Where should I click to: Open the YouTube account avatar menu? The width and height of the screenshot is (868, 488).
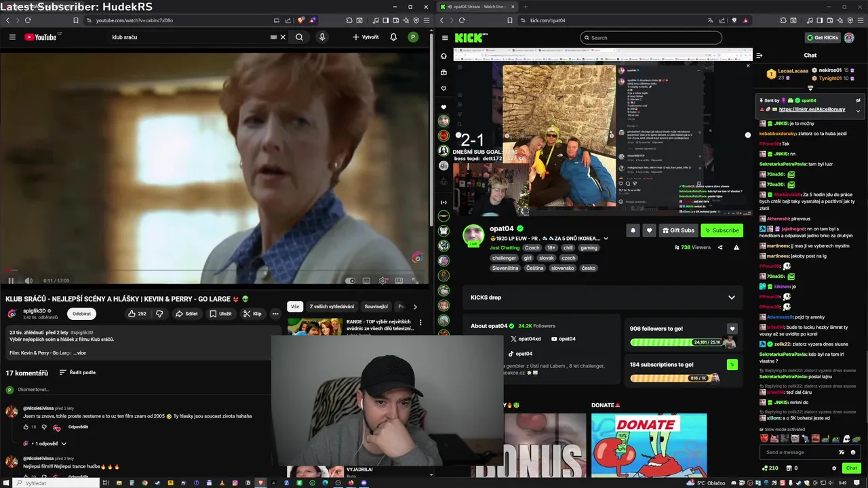(413, 37)
